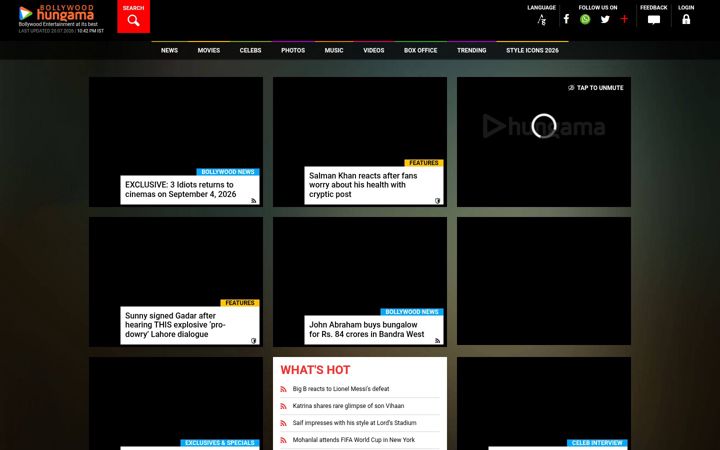Screen dimensions: 720x450
Task: Click the Celeb Interview tag
Action: (x=597, y=443)
